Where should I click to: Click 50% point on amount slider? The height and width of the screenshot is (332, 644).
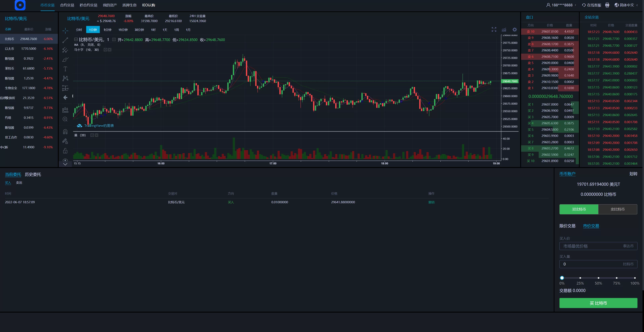(x=598, y=278)
